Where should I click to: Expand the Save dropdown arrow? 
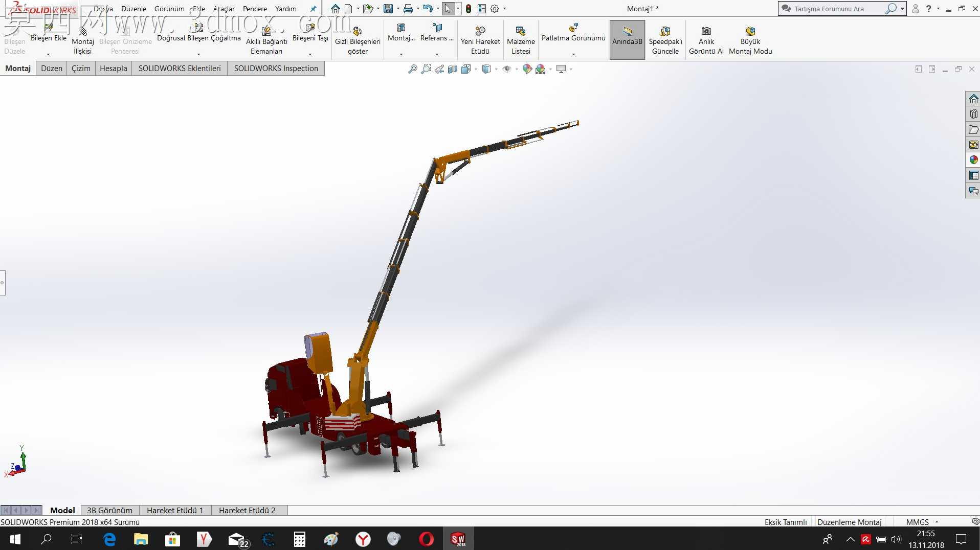(x=398, y=9)
